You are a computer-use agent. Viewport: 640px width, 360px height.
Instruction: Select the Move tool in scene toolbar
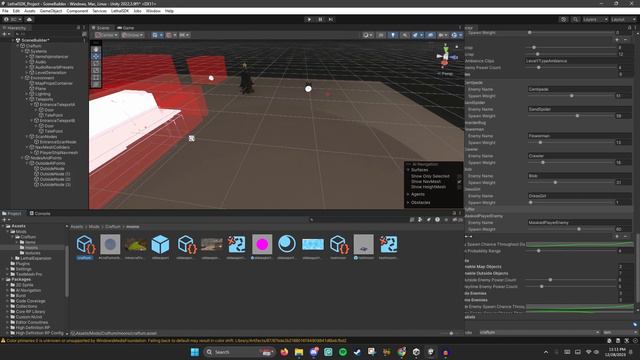click(x=96, y=56)
